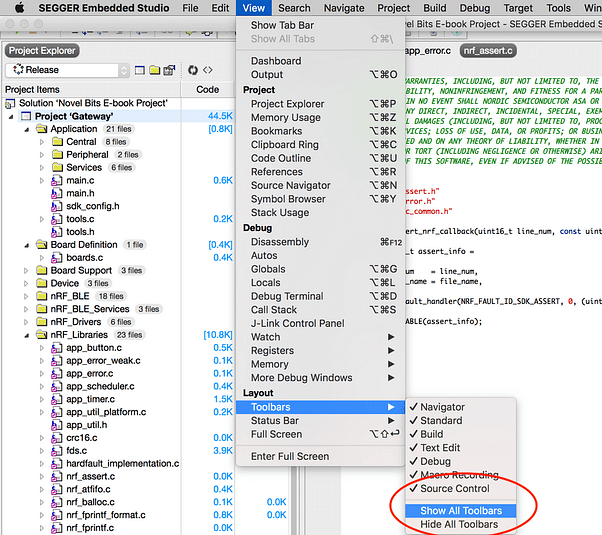Screen dimensions: 602x535
Task: Click the main.c file icon
Action: 56,181
